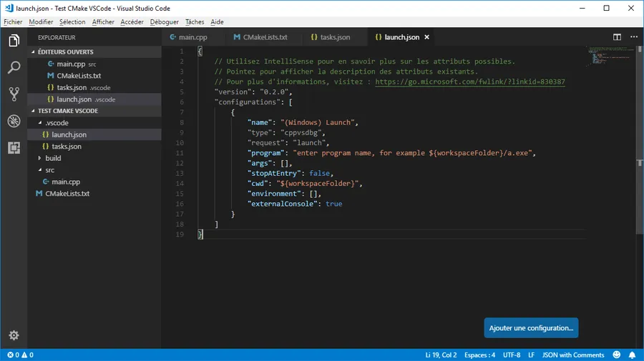
Task: Follow the go.microsoft.com fwlink link
Action: (470, 81)
